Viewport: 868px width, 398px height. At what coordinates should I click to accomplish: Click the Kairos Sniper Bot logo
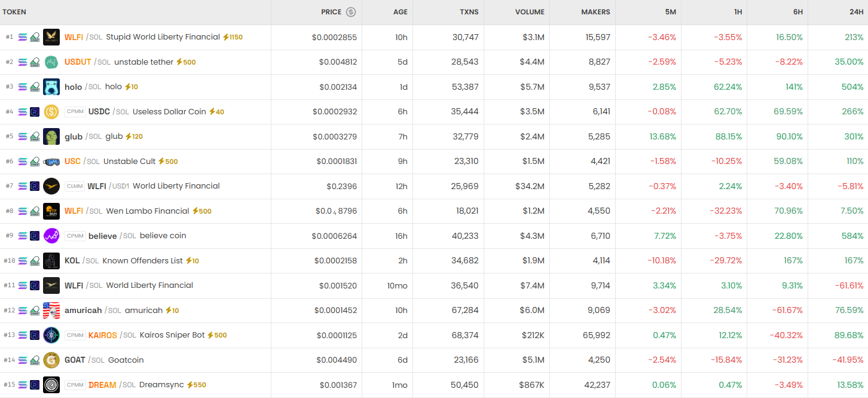click(x=51, y=335)
